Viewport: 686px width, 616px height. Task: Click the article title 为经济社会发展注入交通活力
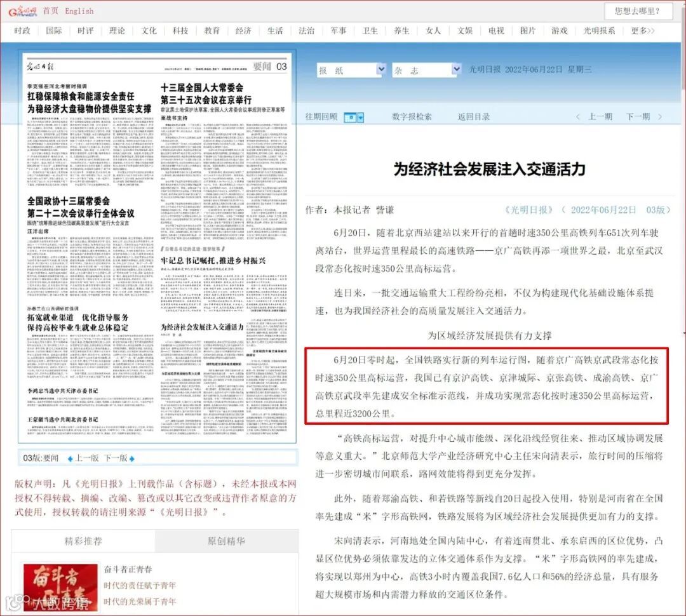489,169
